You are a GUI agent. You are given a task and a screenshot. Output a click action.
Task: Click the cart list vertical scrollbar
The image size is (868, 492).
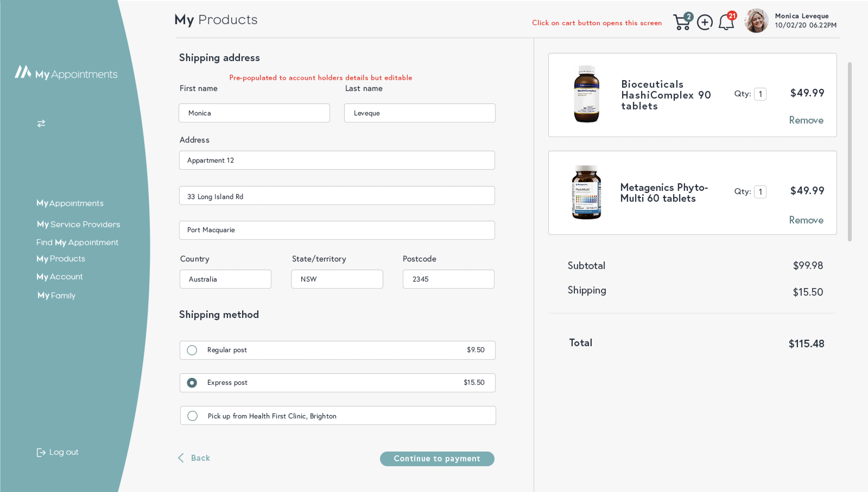click(850, 152)
